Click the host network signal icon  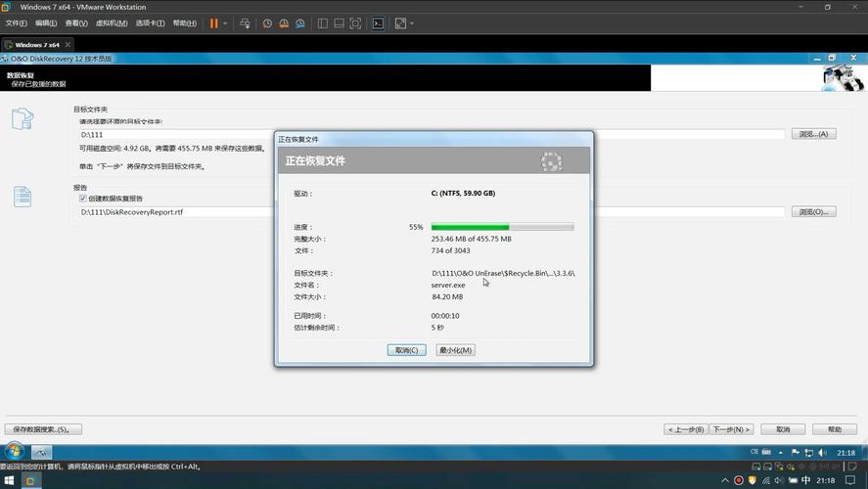coord(765,480)
